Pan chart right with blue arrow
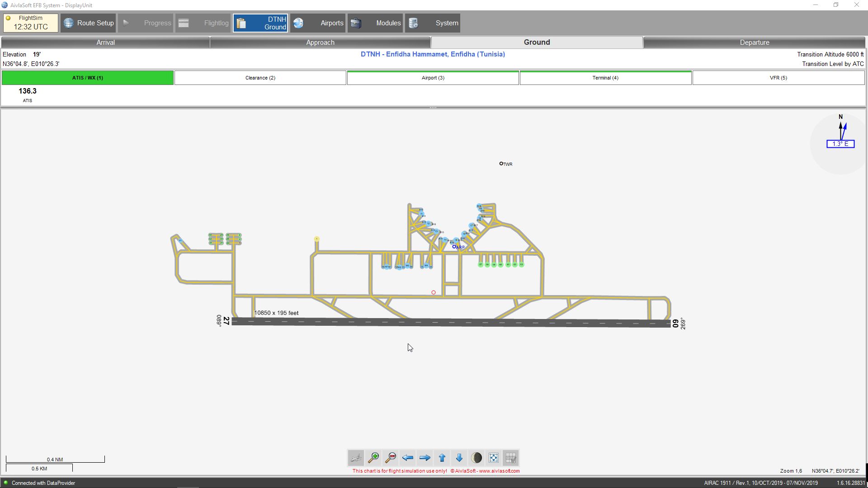 (x=425, y=458)
